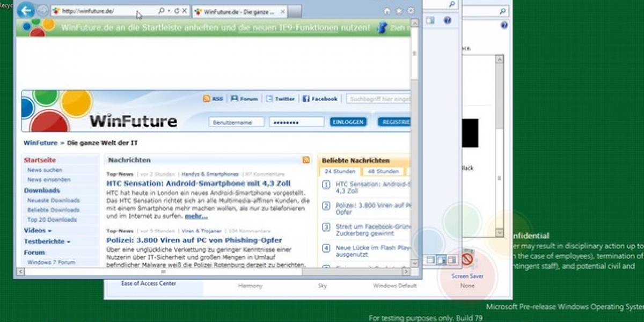Image resolution: width=644 pixels, height=322 pixels.
Task: Click the Benutzername input field
Action: point(236,122)
